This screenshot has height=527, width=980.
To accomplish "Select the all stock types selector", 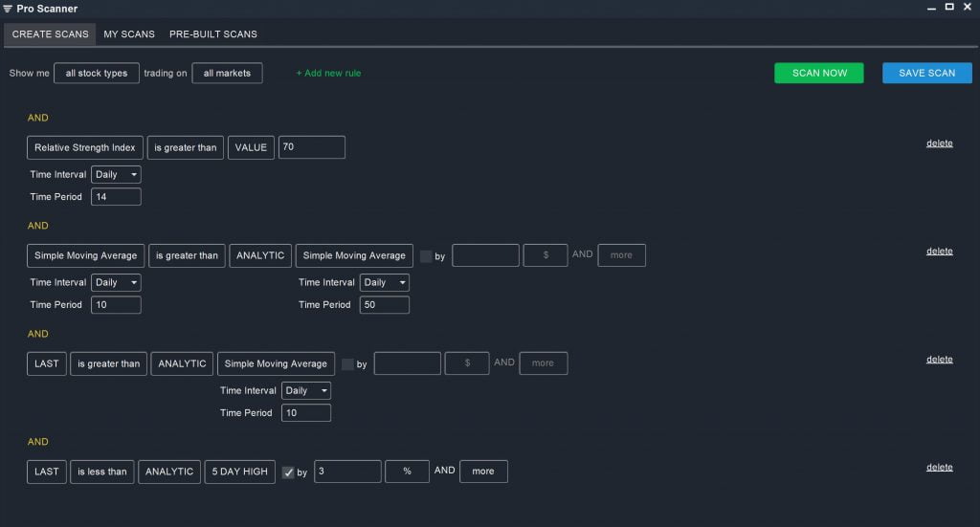I will click(x=97, y=74).
